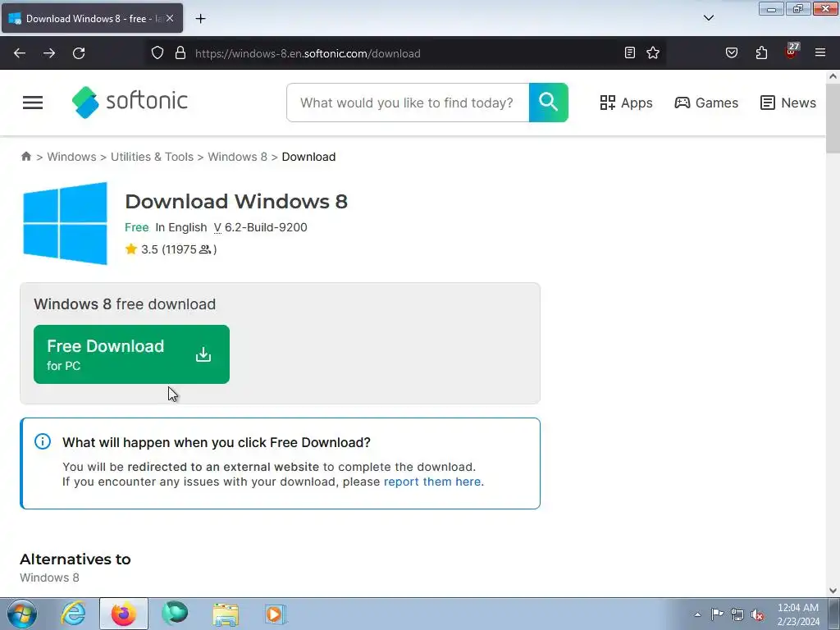View site security padlock info
The image size is (840, 630).
click(x=180, y=52)
